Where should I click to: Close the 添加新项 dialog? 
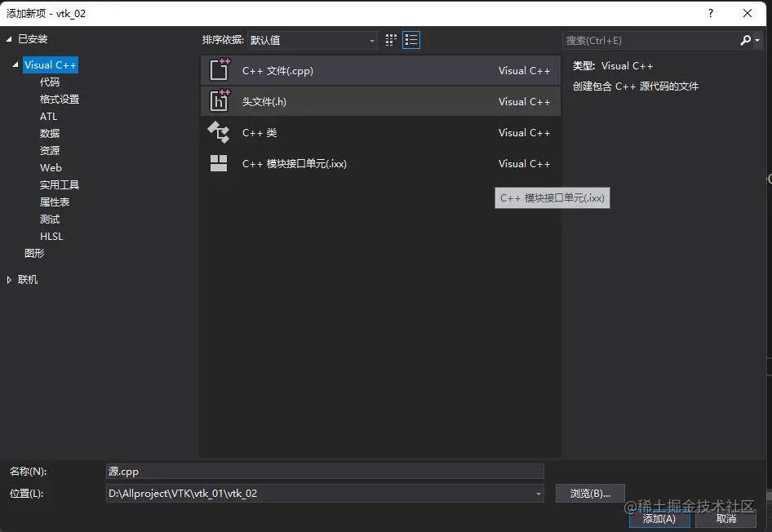click(748, 13)
